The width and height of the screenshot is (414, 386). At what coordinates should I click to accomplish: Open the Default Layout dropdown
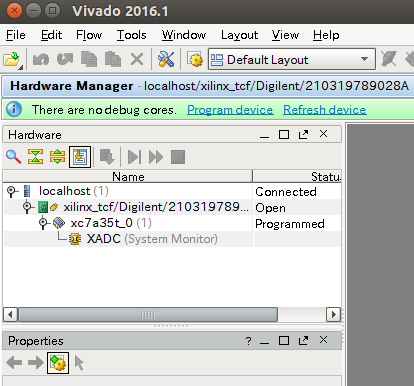tap(292, 60)
